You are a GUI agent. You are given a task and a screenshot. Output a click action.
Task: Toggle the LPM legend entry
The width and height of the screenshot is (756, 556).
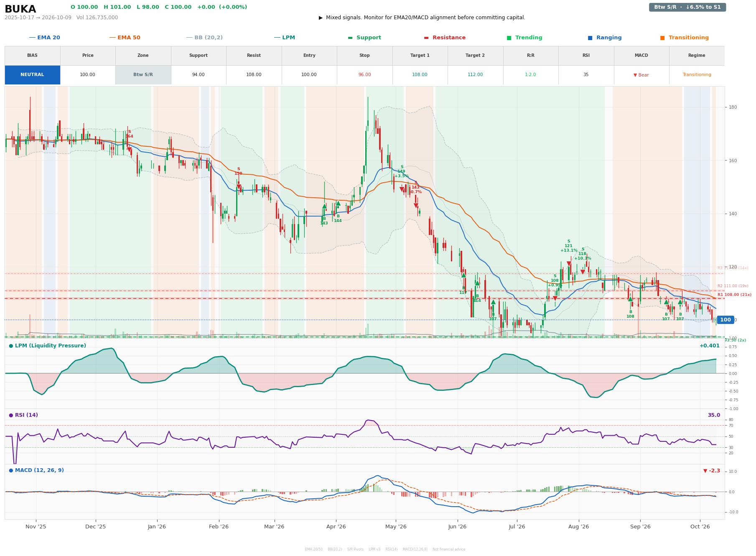(x=284, y=38)
